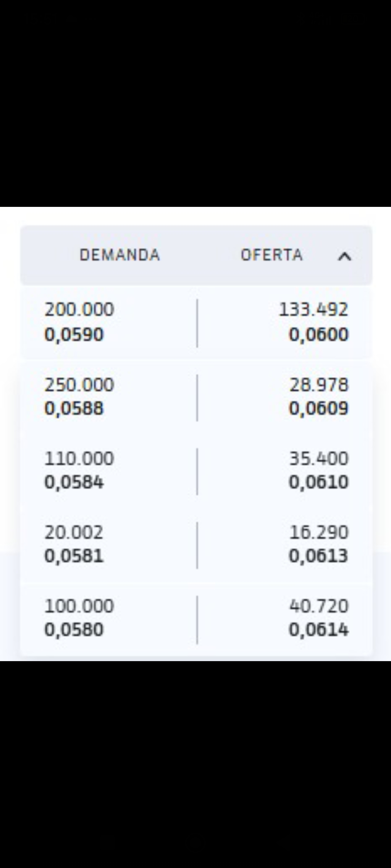Choose ask price 0,0609
The height and width of the screenshot is (868, 391).
(319, 409)
